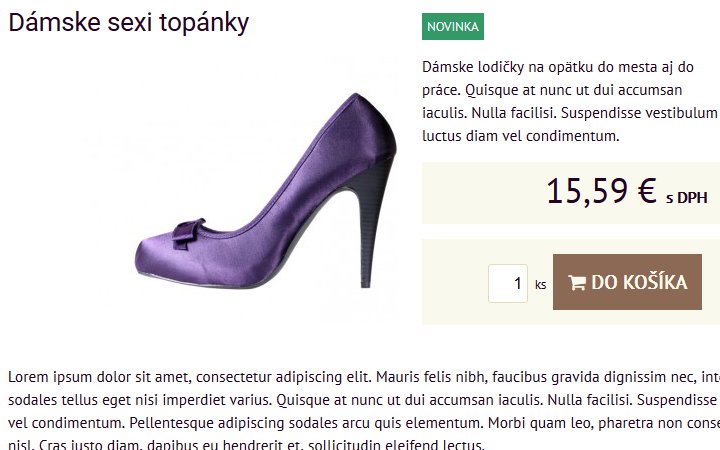Focus the quantity input field
This screenshot has height=450, width=720.
pyautogui.click(x=508, y=283)
